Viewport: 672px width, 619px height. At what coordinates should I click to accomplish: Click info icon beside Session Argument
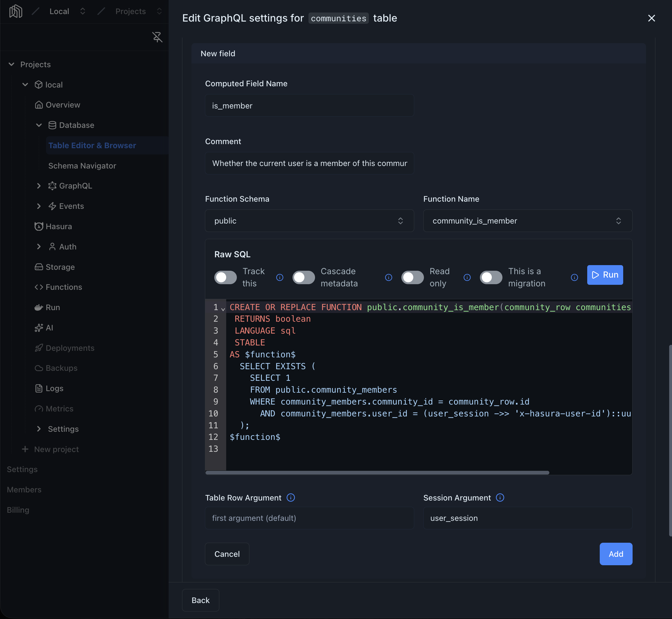tap(500, 498)
